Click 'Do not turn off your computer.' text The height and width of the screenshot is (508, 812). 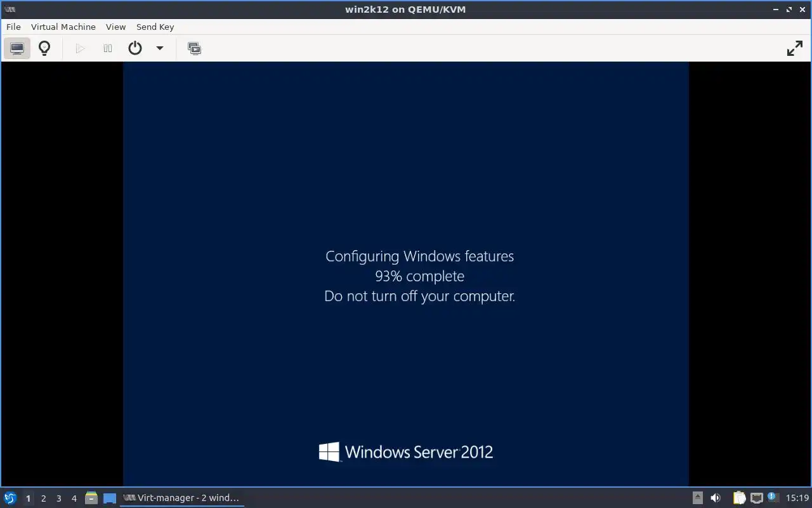coord(419,296)
